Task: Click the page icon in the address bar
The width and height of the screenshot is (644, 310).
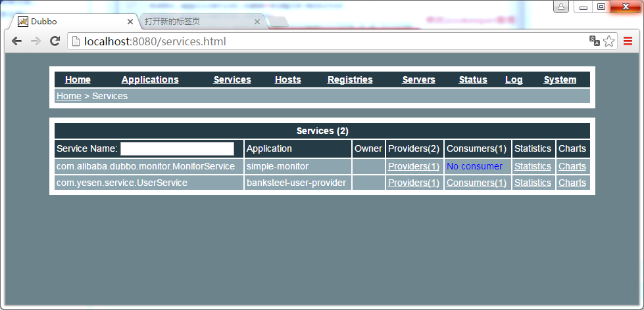Action: (75, 41)
